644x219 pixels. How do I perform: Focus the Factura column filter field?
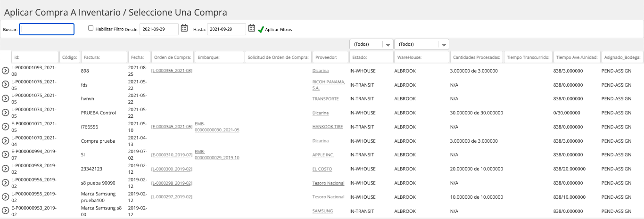(x=104, y=57)
